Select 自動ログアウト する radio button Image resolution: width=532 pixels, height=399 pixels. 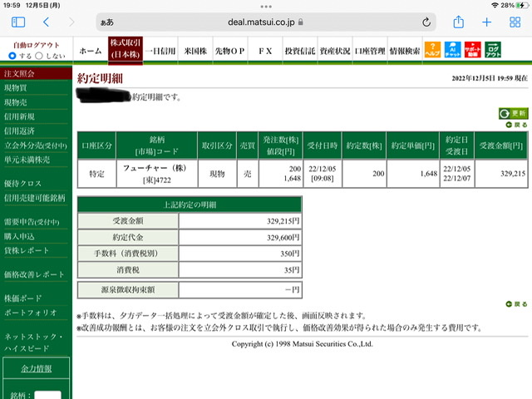point(12,56)
